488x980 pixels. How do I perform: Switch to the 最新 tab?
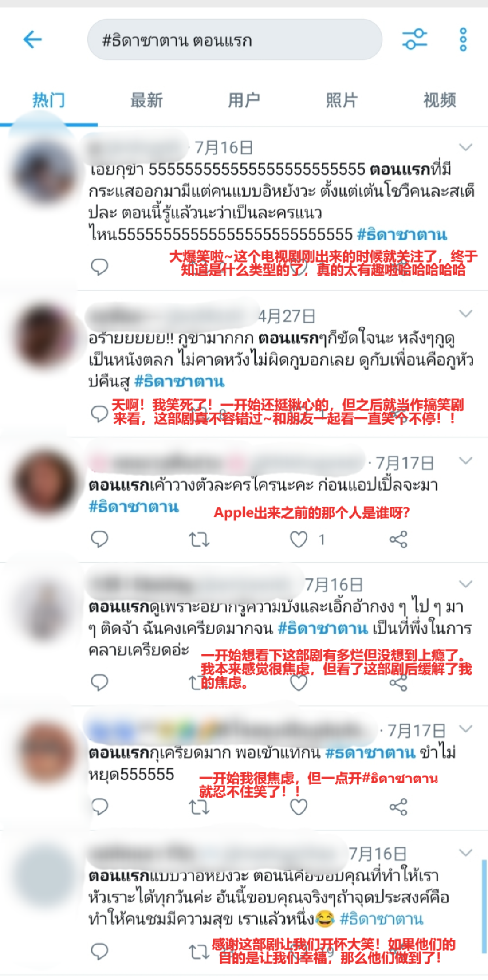146,100
